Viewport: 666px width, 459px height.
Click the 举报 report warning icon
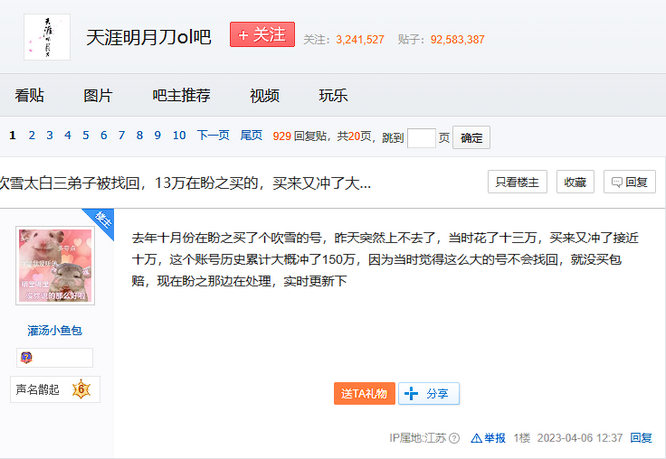476,438
